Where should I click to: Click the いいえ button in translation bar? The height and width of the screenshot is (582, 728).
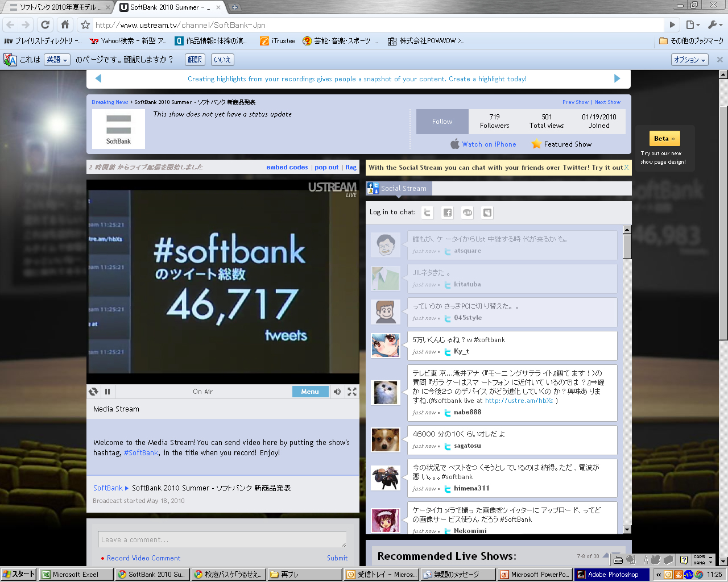222,60
